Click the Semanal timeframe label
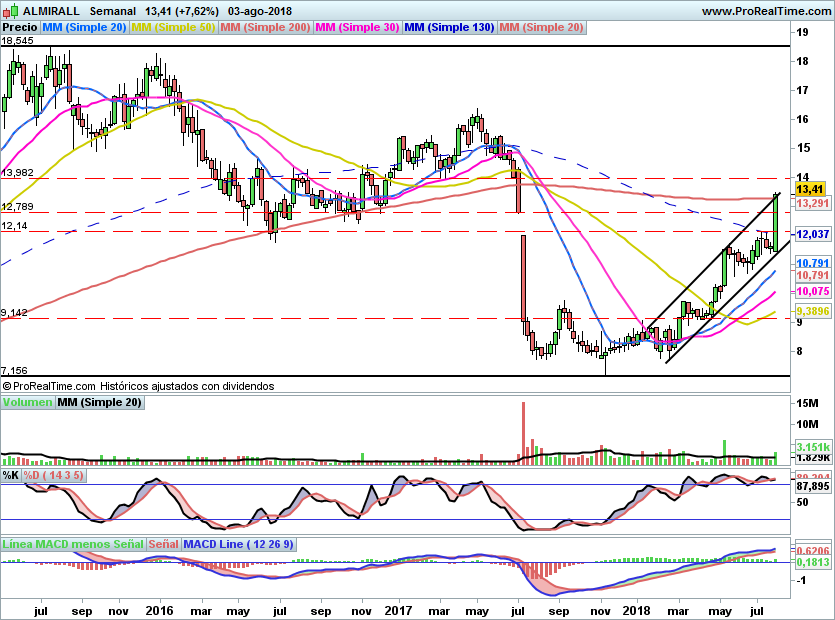The height and width of the screenshot is (620, 835). click(112, 11)
